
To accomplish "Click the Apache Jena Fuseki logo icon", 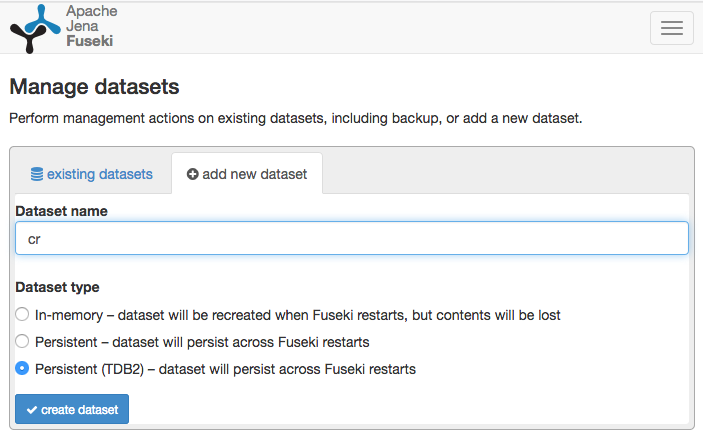I will tap(34, 28).
